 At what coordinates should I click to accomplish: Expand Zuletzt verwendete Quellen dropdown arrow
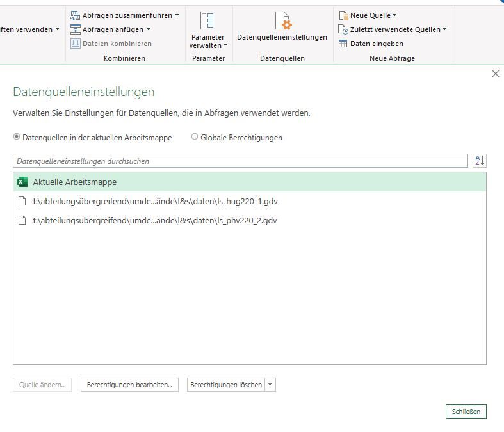pos(445,29)
